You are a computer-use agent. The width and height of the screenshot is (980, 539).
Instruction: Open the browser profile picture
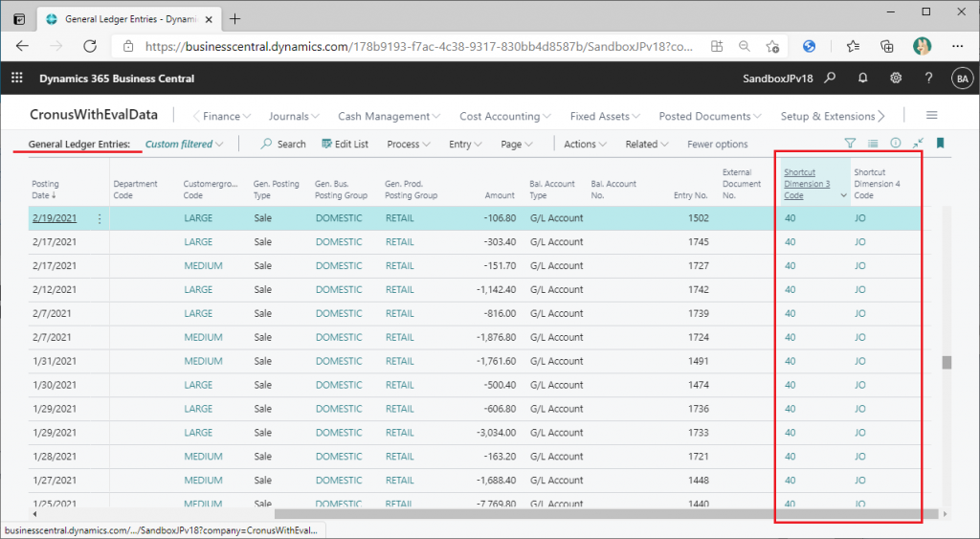pos(922,46)
